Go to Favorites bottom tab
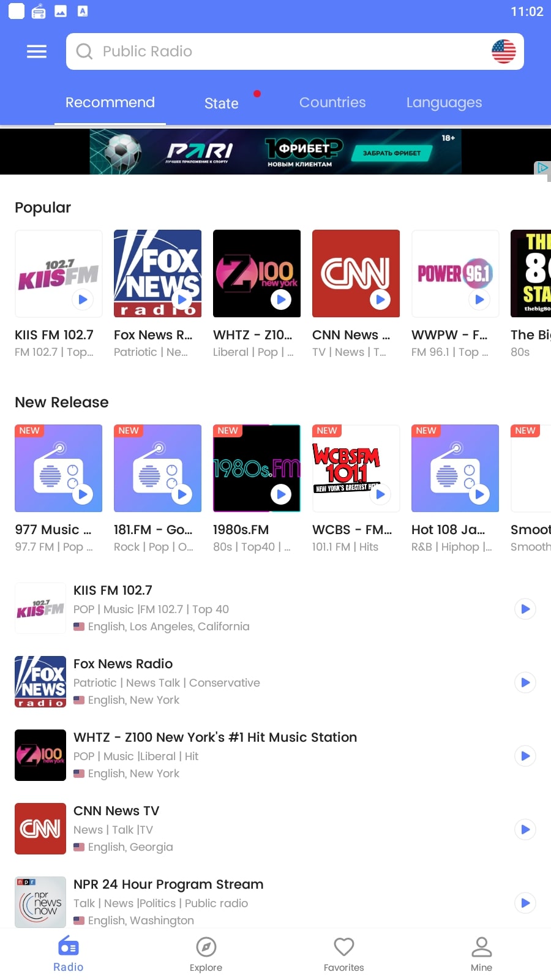This screenshot has width=551, height=980. pos(344,954)
